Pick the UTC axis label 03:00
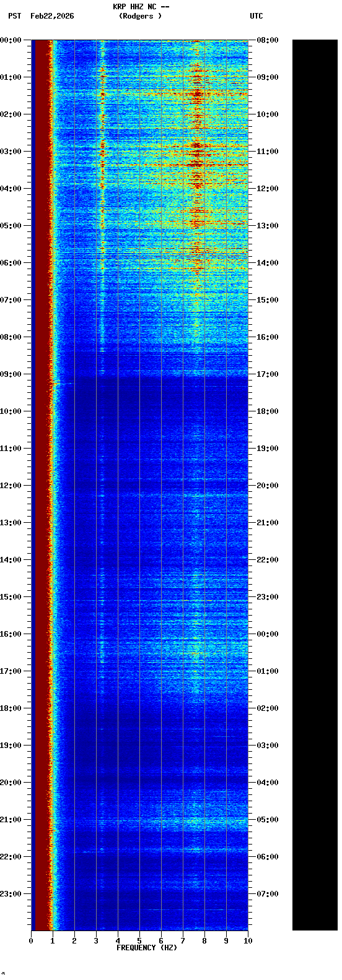This screenshot has height=980, width=342. pyautogui.click(x=268, y=746)
